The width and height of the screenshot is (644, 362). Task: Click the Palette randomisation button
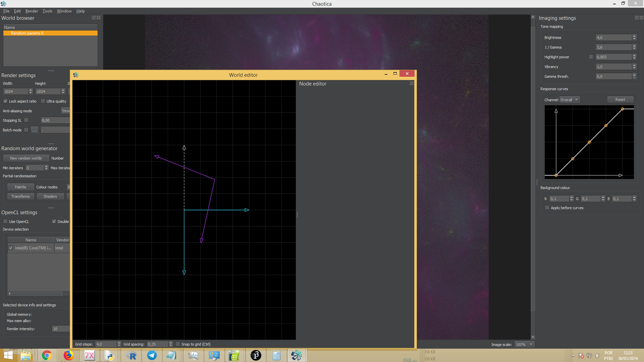pyautogui.click(x=20, y=187)
